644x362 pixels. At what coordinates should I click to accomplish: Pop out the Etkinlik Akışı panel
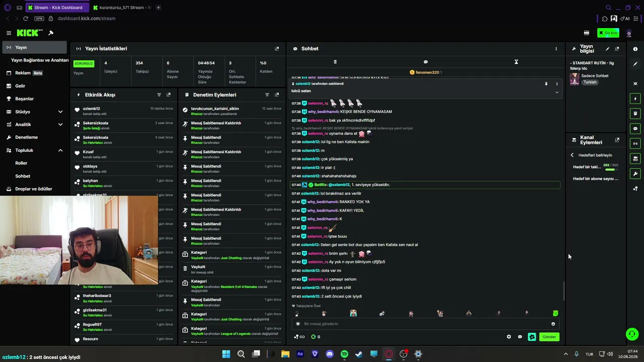click(169, 95)
